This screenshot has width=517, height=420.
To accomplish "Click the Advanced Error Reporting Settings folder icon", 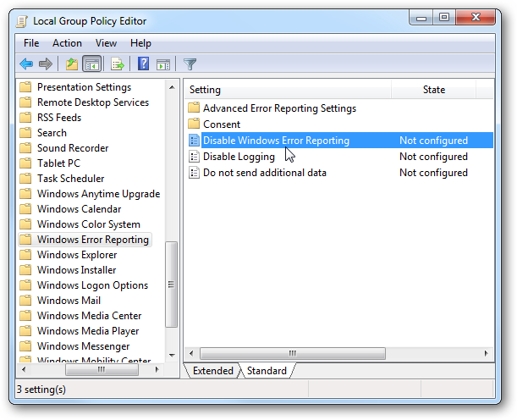I will 194,108.
